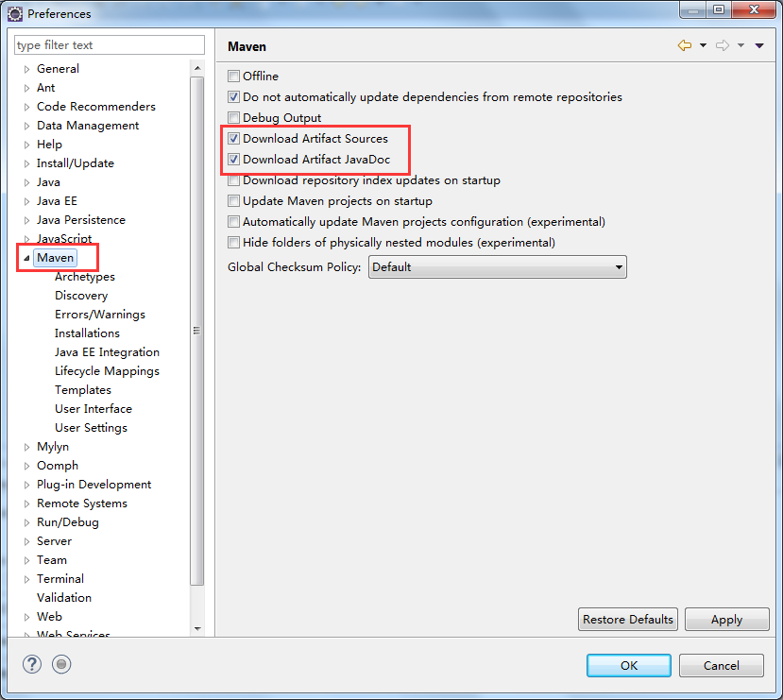
Task: Check Hide folders of physically nested modules
Action: tap(233, 243)
